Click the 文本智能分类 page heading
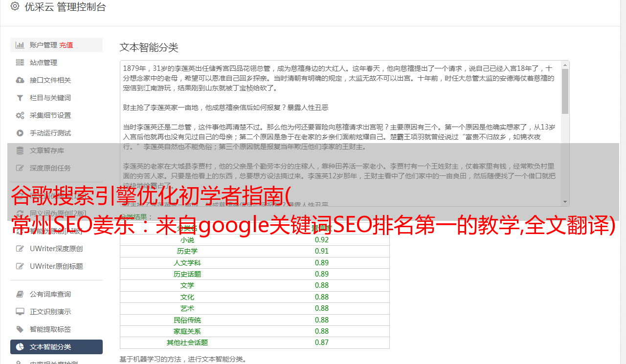The width and height of the screenshot is (626, 364). click(149, 47)
